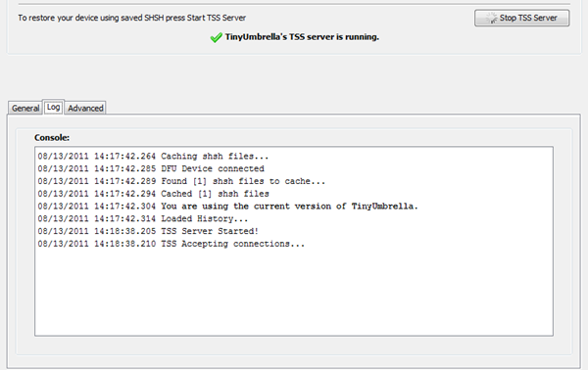The height and width of the screenshot is (370, 588).
Task: Click the Stop TSS Server button
Action: (x=521, y=18)
